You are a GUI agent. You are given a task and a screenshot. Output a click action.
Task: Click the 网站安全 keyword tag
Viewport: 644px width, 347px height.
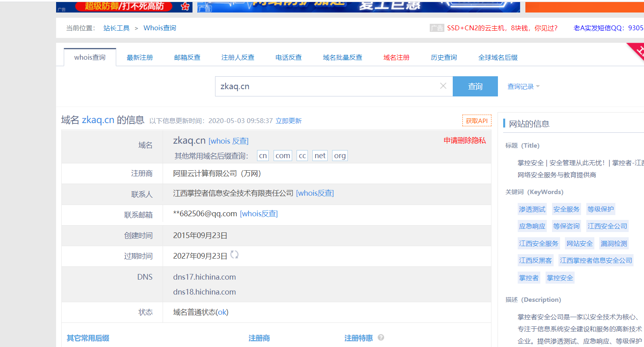(x=579, y=243)
